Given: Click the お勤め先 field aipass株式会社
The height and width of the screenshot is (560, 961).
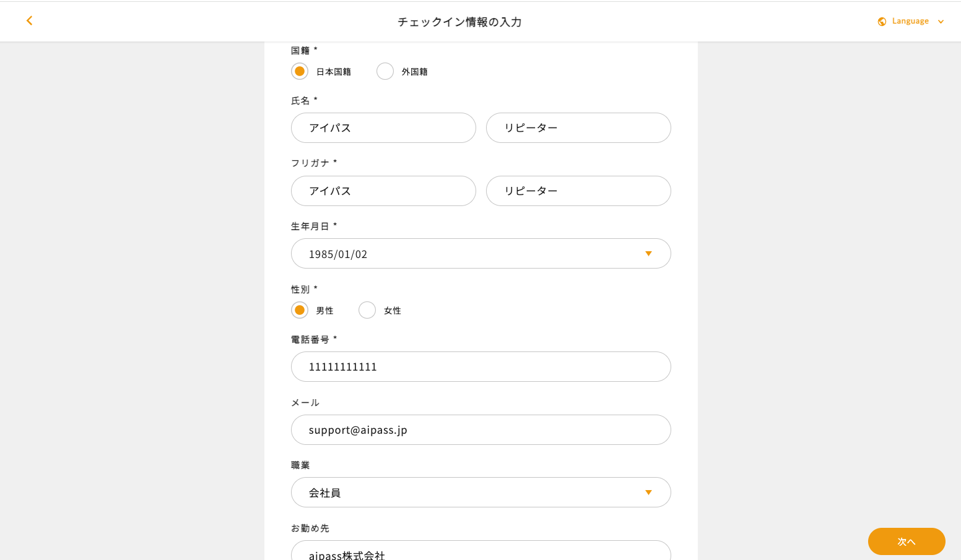Looking at the screenshot, I should click(481, 551).
